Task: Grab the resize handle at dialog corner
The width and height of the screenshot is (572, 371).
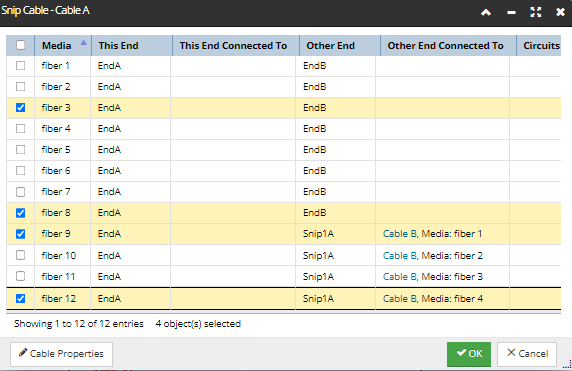Action: click(x=568, y=364)
